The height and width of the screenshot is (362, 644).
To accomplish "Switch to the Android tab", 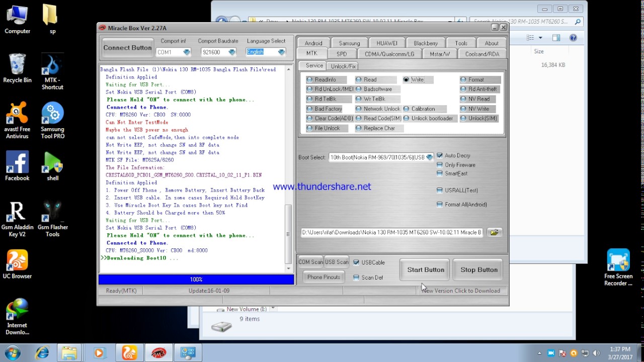I will (313, 43).
